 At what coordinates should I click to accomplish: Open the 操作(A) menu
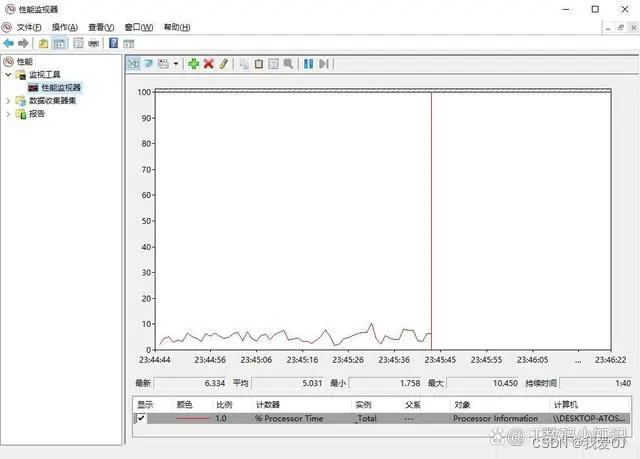pyautogui.click(x=64, y=27)
